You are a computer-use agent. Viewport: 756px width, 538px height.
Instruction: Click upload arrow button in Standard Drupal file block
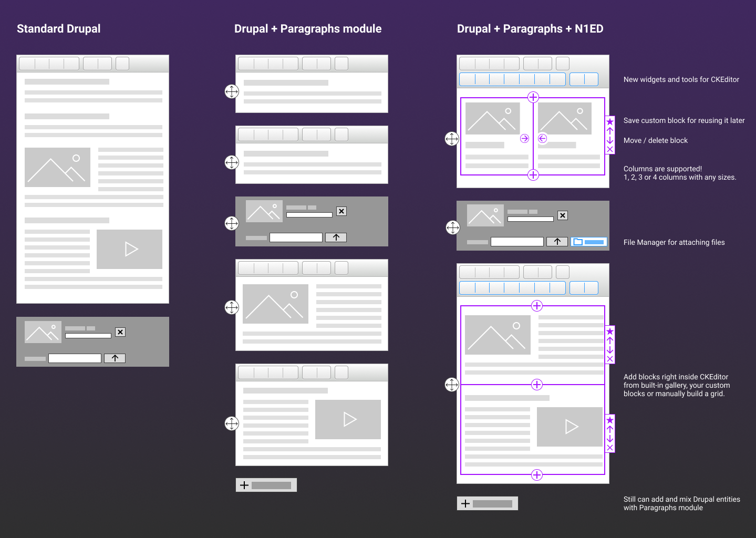coord(115,358)
